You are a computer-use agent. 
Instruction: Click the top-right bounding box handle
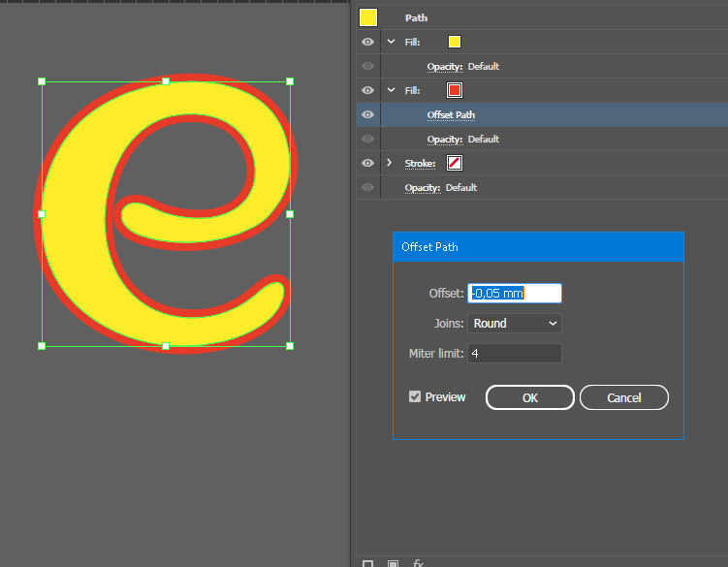290,81
